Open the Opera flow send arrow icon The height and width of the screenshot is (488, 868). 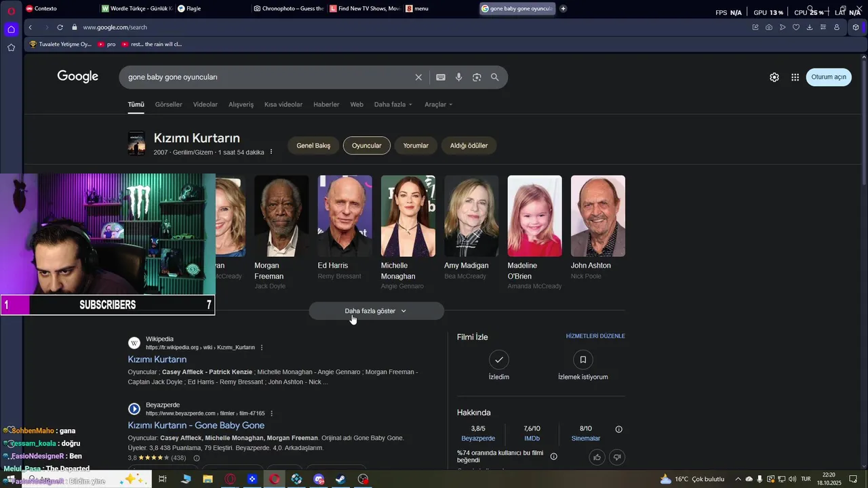click(x=783, y=27)
